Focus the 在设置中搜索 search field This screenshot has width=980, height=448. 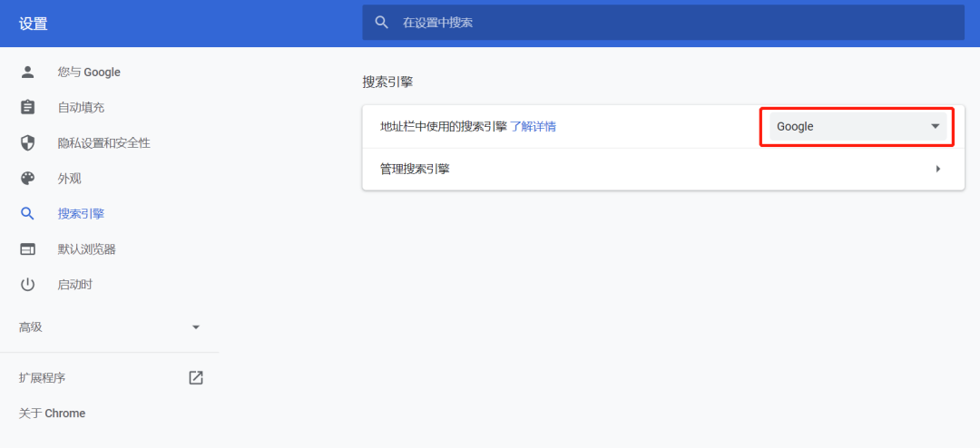point(663,23)
